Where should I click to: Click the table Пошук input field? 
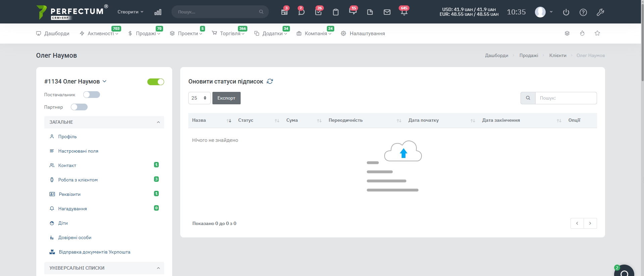(x=566, y=98)
